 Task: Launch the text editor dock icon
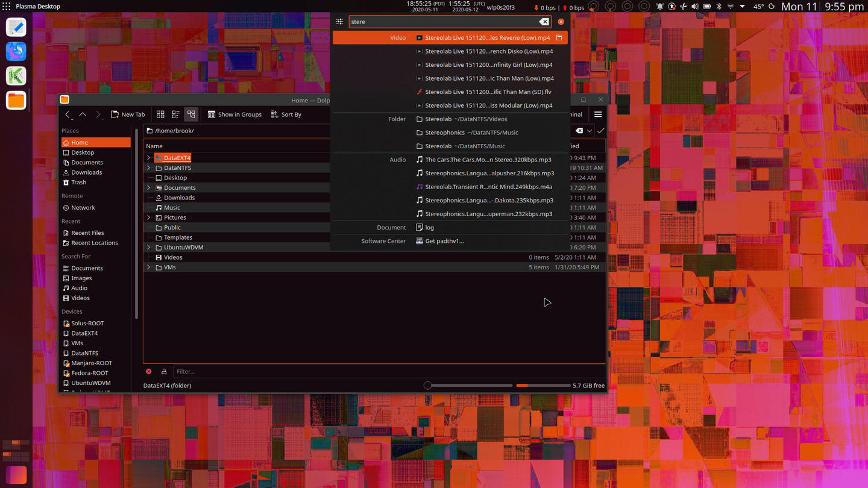(16, 27)
